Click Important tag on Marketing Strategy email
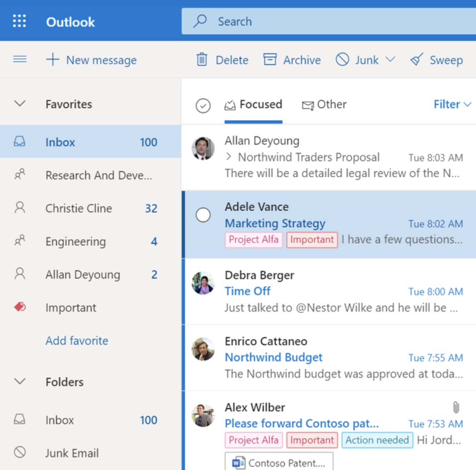Viewport: 476px width, 470px height. pos(312,240)
